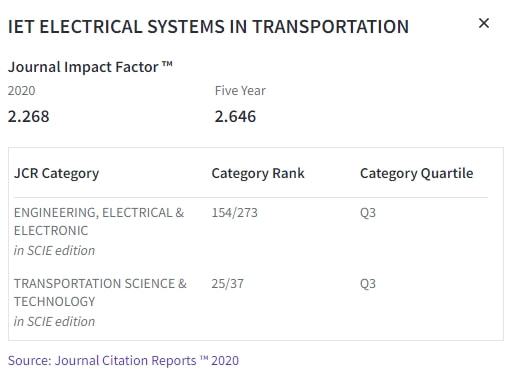Click 'in SCIE edition' under Transportation category
This screenshot has height=375, width=507.
pyautogui.click(x=54, y=322)
